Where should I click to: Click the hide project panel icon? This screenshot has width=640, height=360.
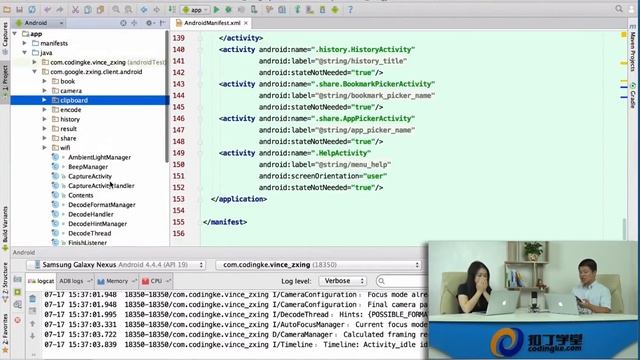(162, 23)
